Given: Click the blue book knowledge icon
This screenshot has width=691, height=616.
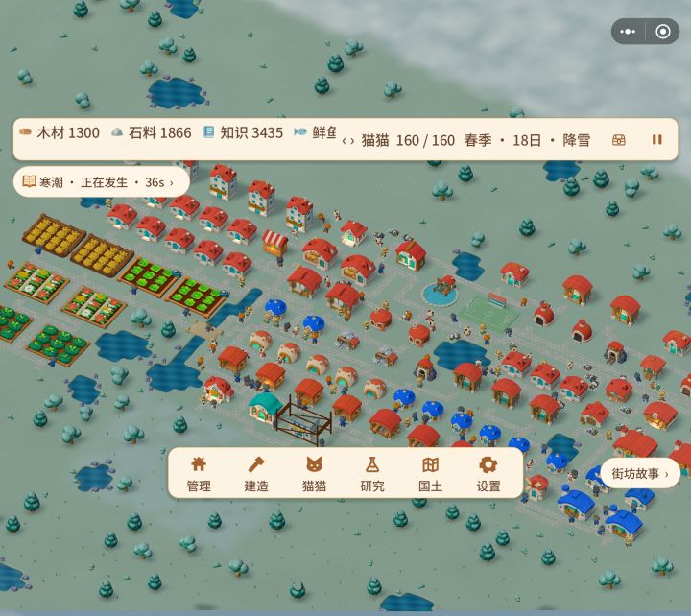Looking at the screenshot, I should tap(208, 131).
